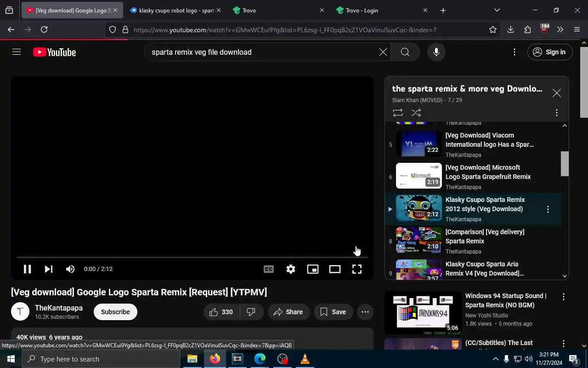This screenshot has width=588, height=368.
Task: Run search with the magnifier button
Action: pos(405,52)
